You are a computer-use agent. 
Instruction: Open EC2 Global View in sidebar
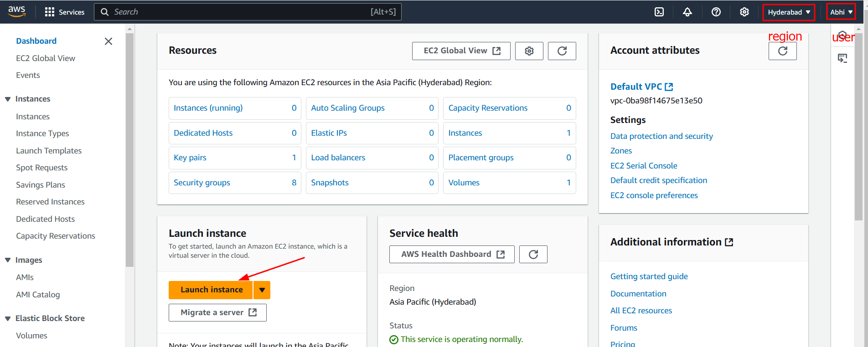click(x=46, y=58)
